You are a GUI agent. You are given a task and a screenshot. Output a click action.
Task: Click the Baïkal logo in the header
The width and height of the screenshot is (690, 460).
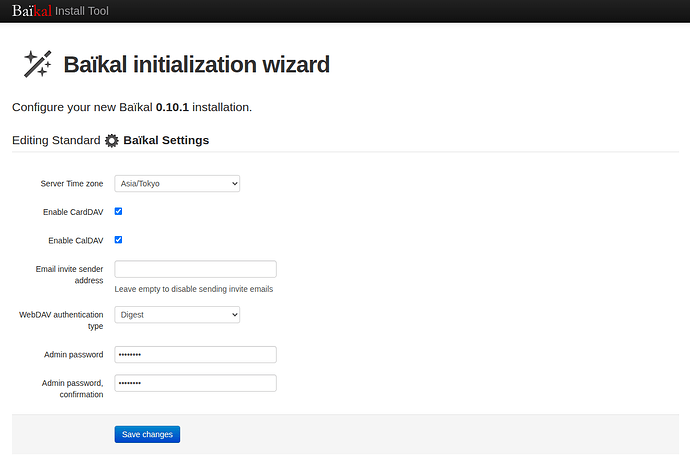coord(31,11)
